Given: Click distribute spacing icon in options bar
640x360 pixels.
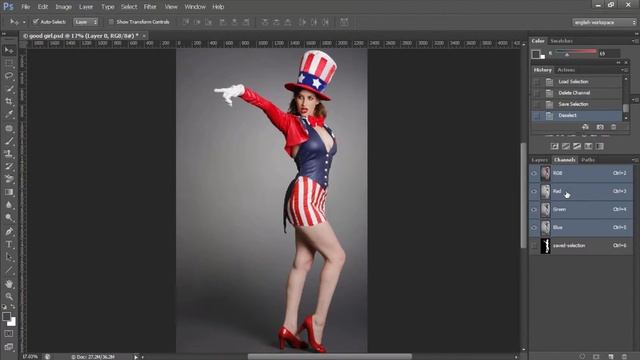Looking at the screenshot, I should [x=344, y=22].
